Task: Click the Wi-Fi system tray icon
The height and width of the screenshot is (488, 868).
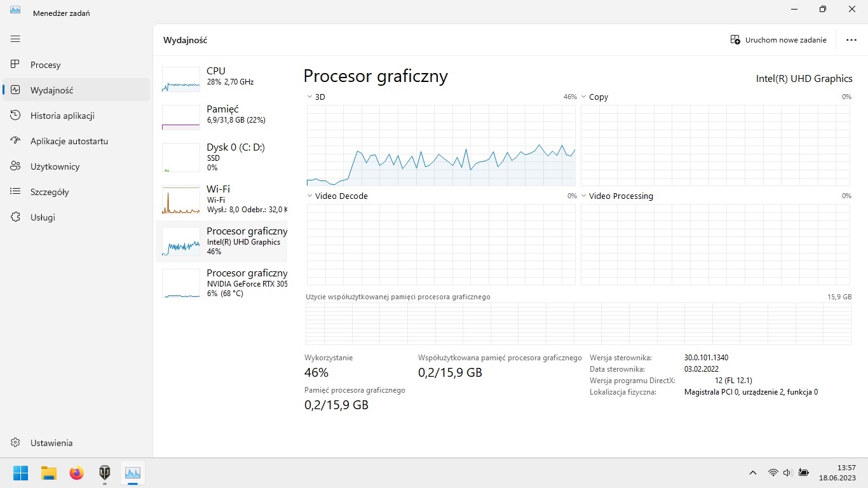Action: point(773,473)
